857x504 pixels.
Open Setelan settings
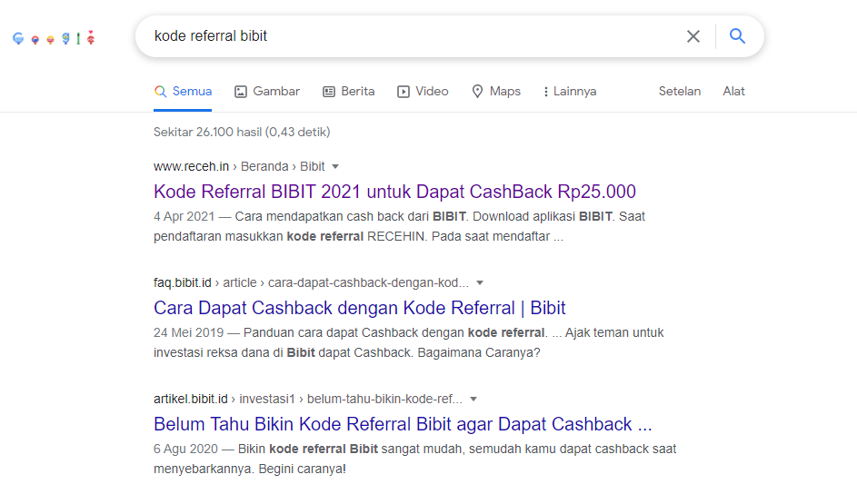click(680, 91)
